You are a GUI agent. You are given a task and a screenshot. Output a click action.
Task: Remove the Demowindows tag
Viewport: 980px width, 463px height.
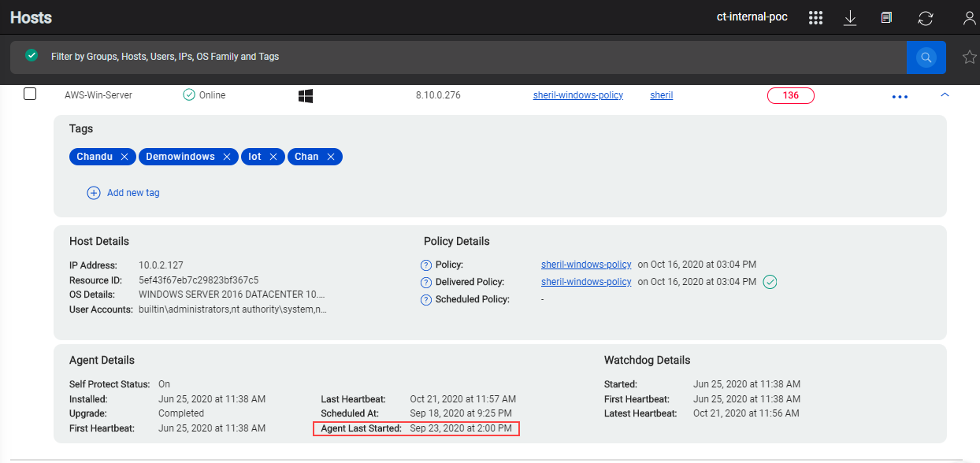[227, 157]
